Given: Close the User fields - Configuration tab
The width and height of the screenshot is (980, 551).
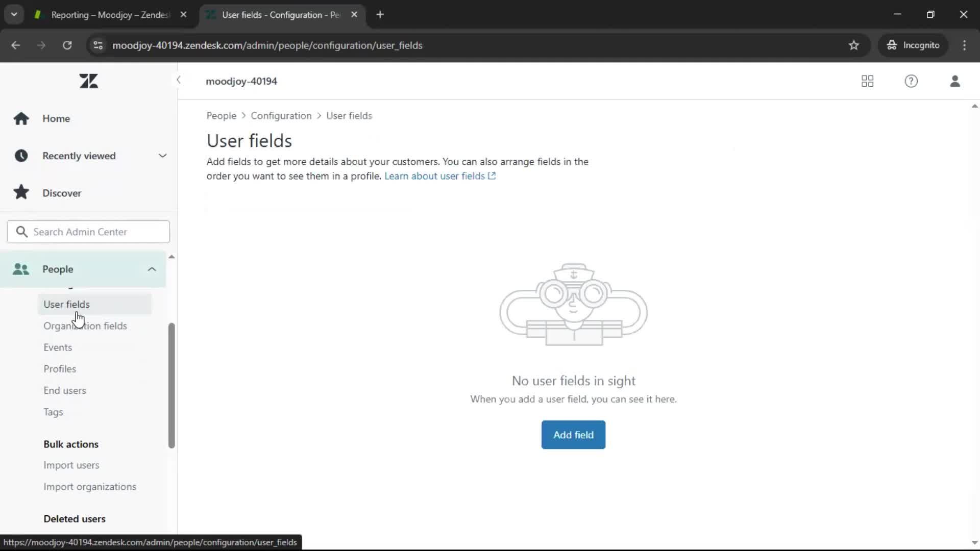Looking at the screenshot, I should pyautogui.click(x=354, y=15).
